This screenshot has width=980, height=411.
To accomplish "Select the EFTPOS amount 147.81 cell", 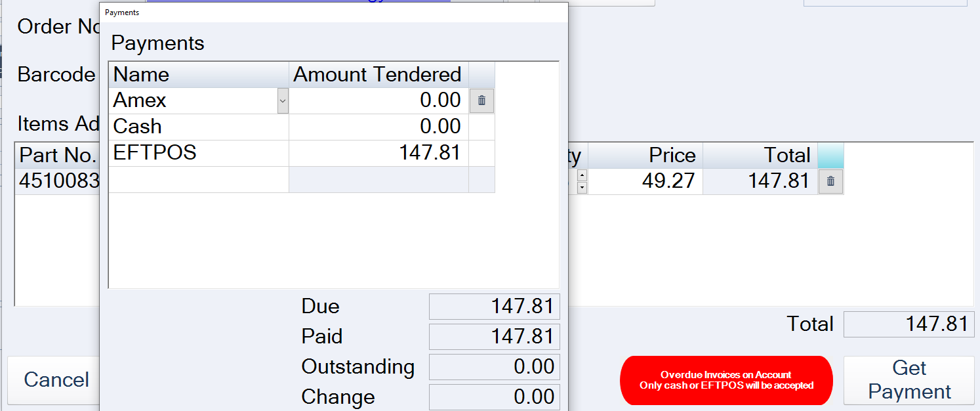I will click(x=378, y=153).
